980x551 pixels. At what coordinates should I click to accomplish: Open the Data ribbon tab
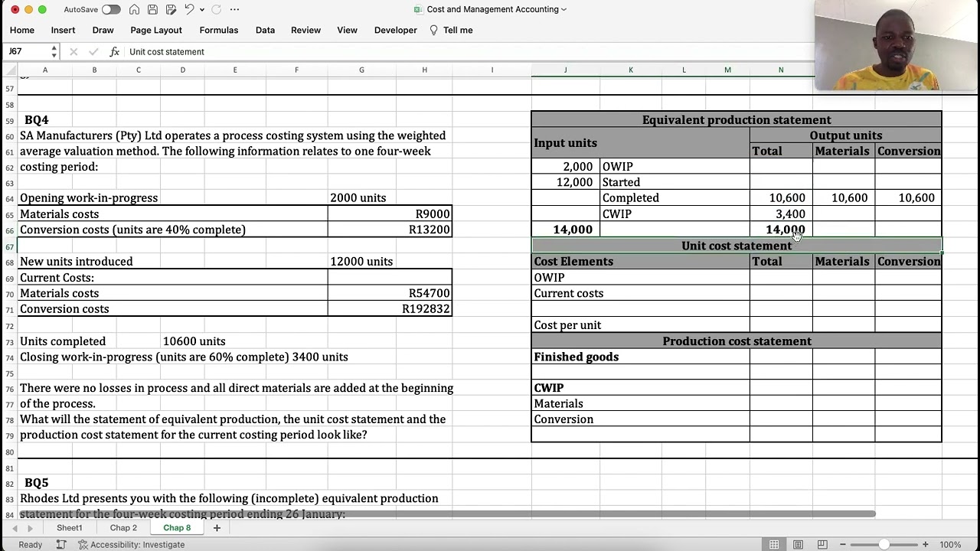click(265, 30)
